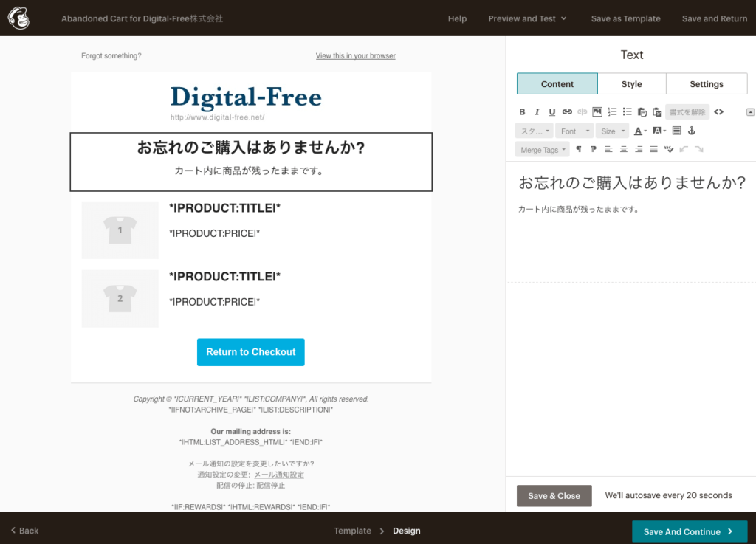Switch to the Style tab
Image resolution: width=756 pixels, height=544 pixels.
point(631,84)
